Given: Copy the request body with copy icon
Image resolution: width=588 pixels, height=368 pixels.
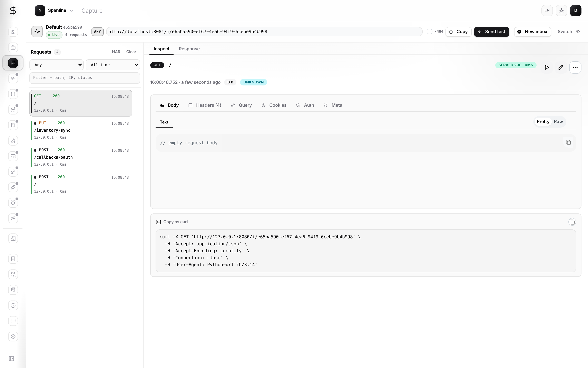Looking at the screenshot, I should pos(568,142).
